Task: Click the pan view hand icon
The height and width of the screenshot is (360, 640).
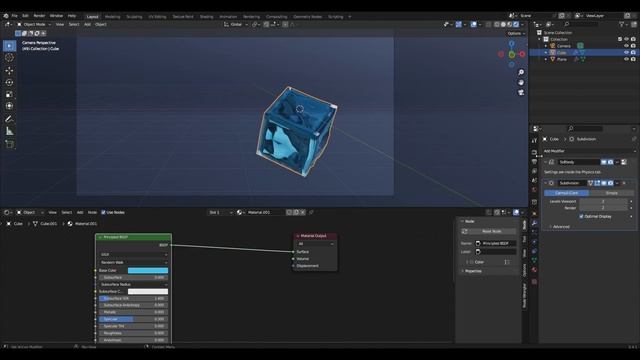Action: (x=521, y=82)
